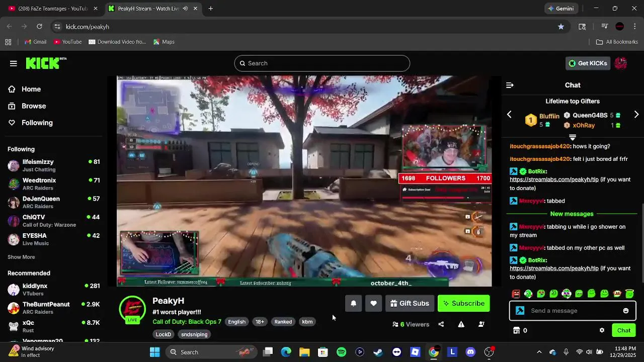Image resolution: width=644 pixels, height=362 pixels.
Task: Open the channel shop icon showing 0
Action: 520,330
